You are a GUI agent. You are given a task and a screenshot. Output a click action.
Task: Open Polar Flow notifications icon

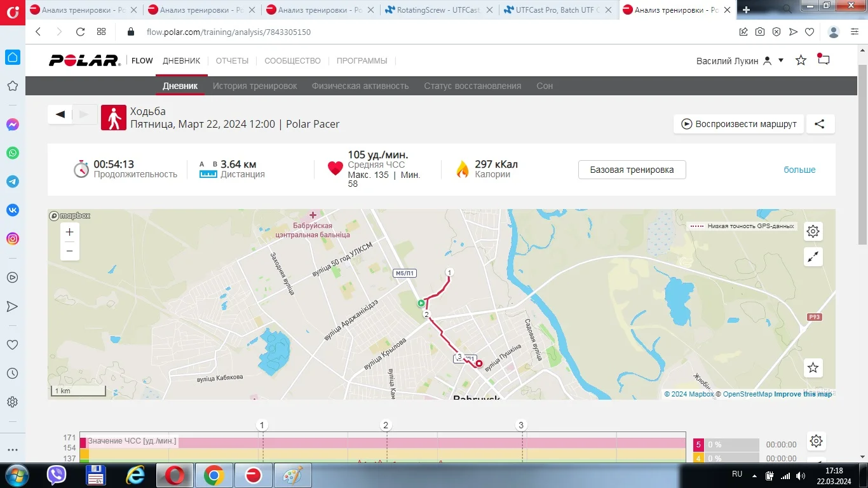(824, 60)
